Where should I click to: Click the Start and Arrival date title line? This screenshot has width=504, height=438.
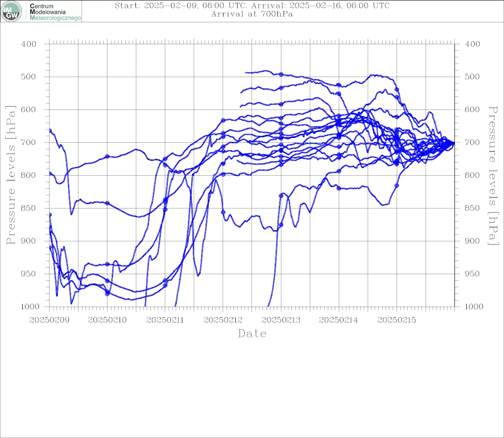252,5
